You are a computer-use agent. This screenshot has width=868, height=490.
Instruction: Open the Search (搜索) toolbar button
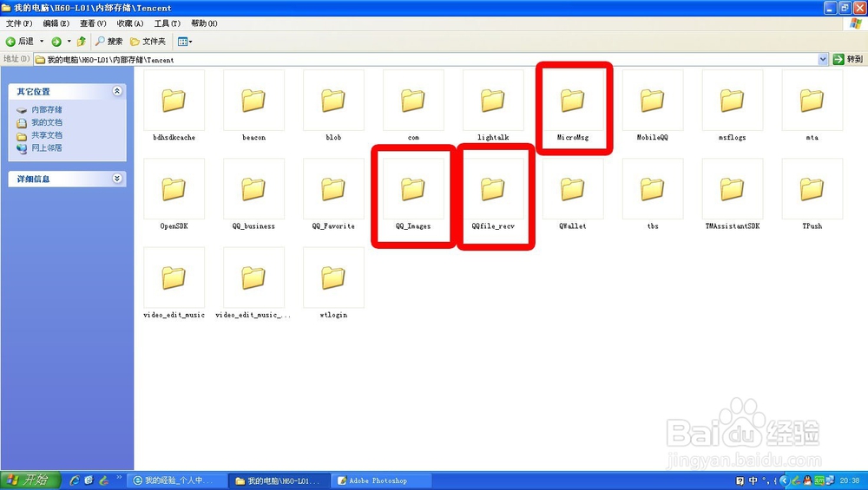108,42
